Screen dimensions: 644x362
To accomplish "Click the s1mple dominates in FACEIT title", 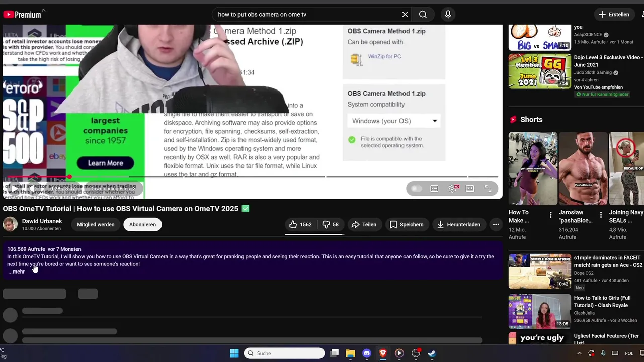I will [608, 261].
